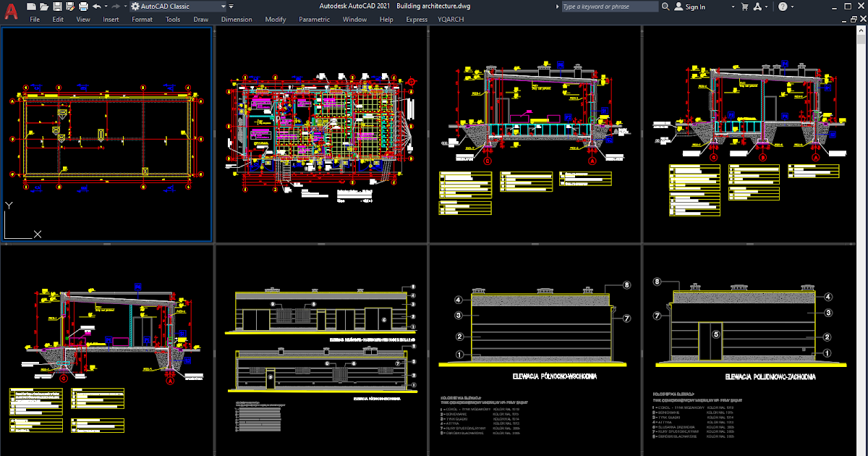This screenshot has height=456, width=868.
Task: Create a new drawing with the QNew icon
Action: pos(30,7)
